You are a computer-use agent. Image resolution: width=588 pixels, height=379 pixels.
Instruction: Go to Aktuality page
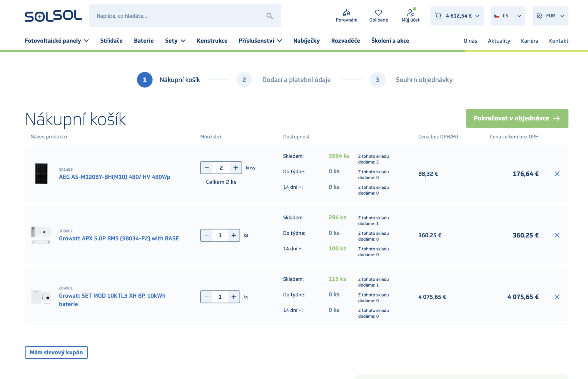499,41
